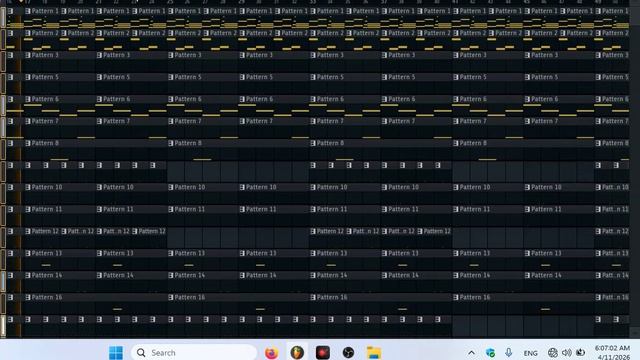
Task: Select the rightmost Pattern 6 clip label
Action: coord(616,99)
